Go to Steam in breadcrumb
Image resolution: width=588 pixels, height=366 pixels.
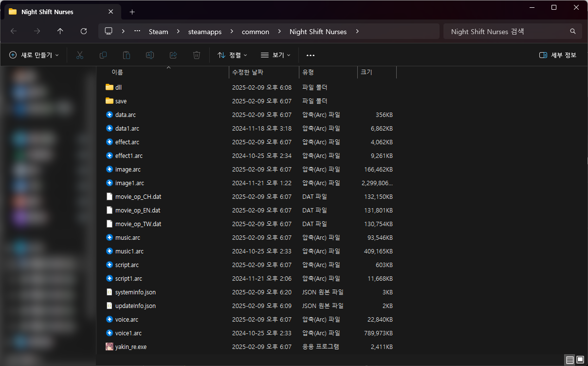coord(158,32)
